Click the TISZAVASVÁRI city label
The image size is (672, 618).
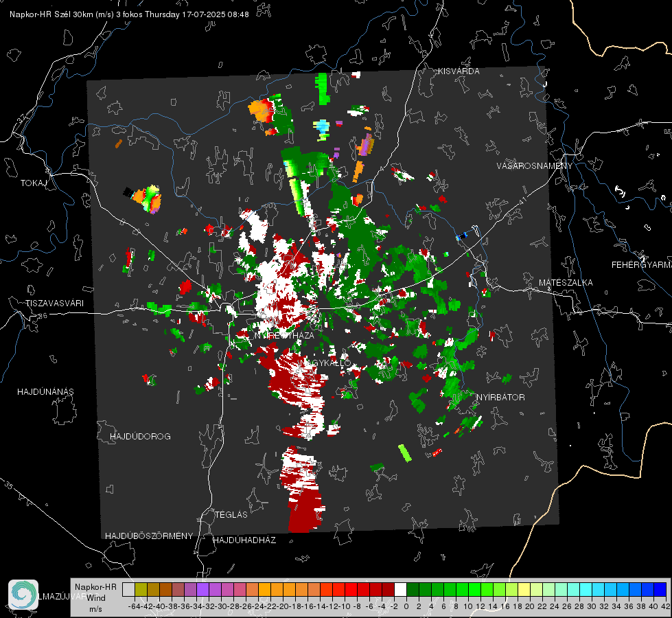click(54, 304)
